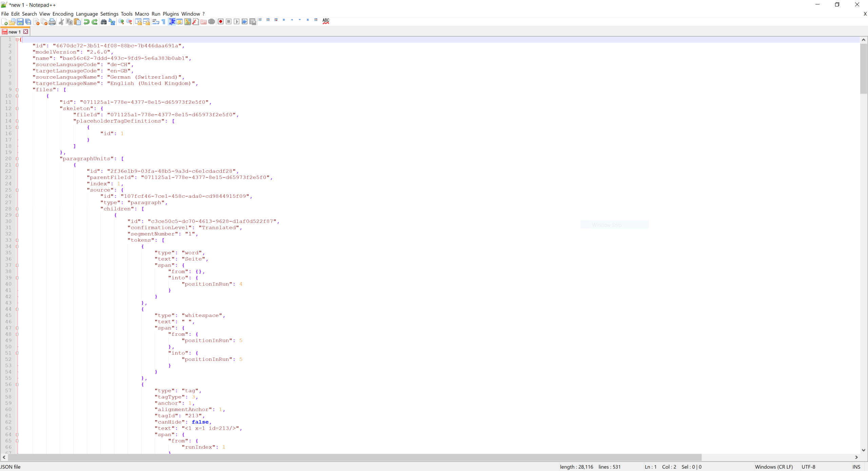The width and height of the screenshot is (868, 471).
Task: Save the recorded macro icon
Action: 253,22
